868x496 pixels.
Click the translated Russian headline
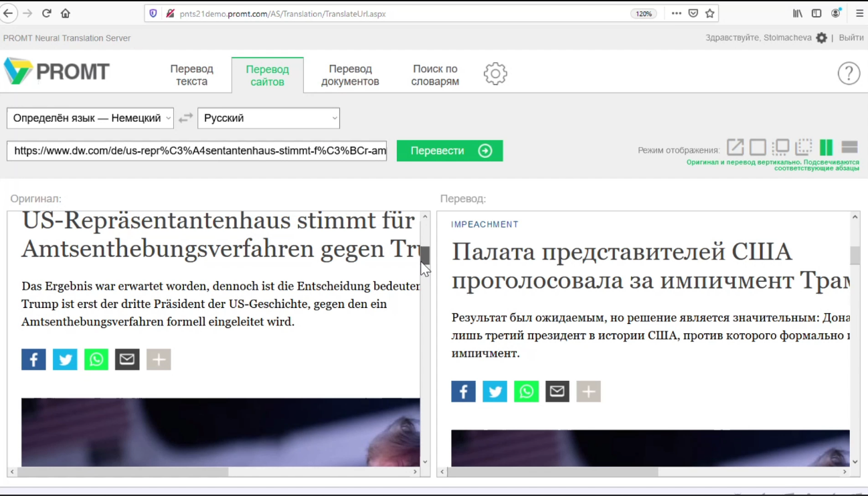click(x=650, y=266)
